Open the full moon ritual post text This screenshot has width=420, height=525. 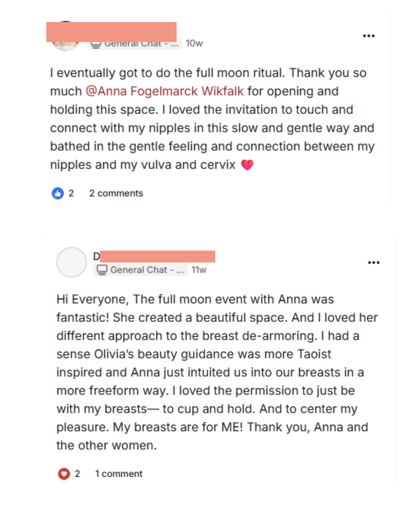(x=212, y=119)
